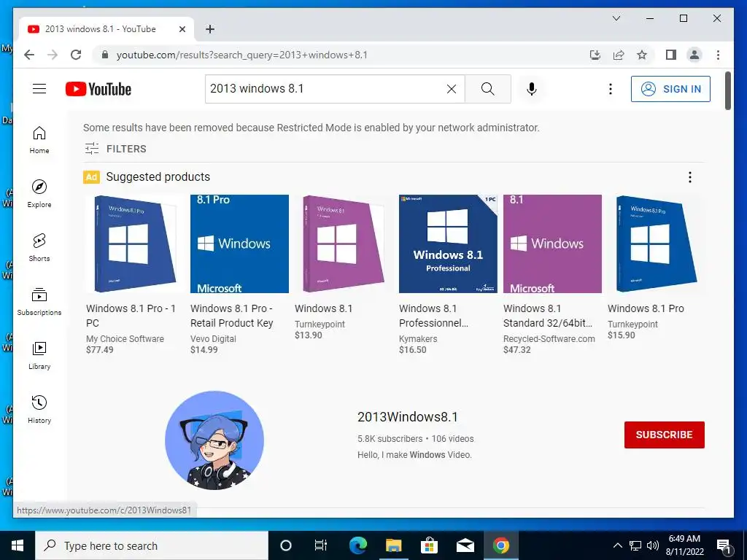This screenshot has width=747, height=560.
Task: Click the $77.49 price
Action: 99,349
